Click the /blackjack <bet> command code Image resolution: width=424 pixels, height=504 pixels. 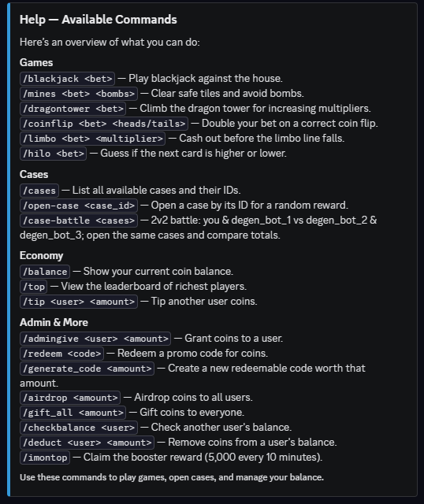point(67,79)
